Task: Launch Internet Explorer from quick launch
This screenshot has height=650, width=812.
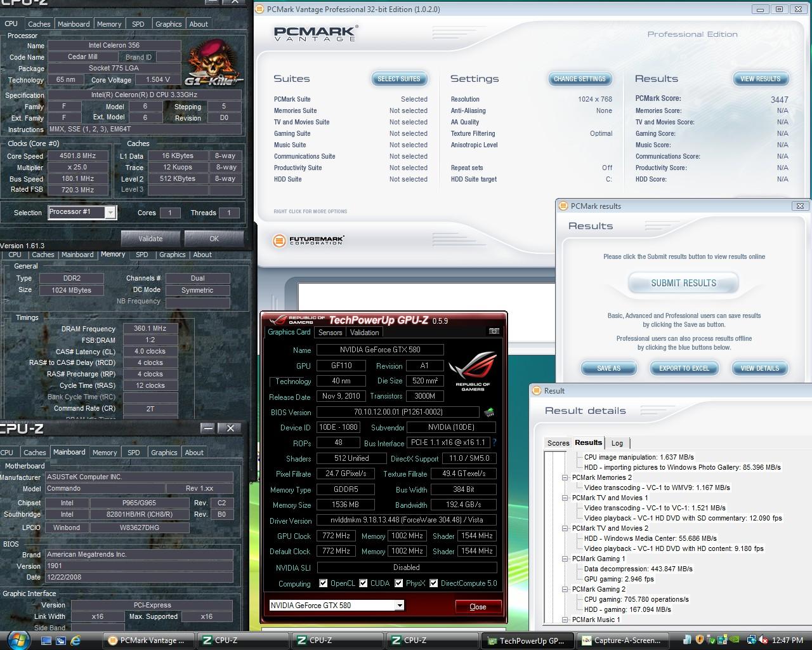Action: pyautogui.click(x=75, y=640)
